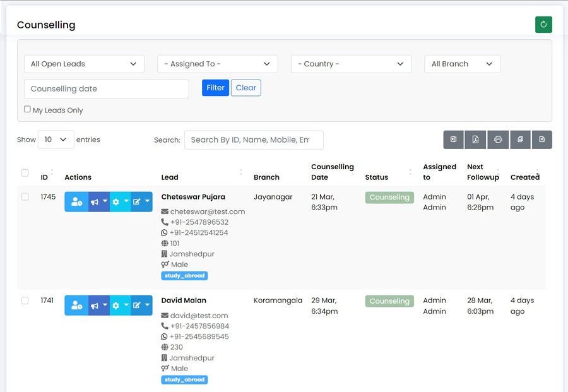Click the Counselling page heading

tap(46, 25)
